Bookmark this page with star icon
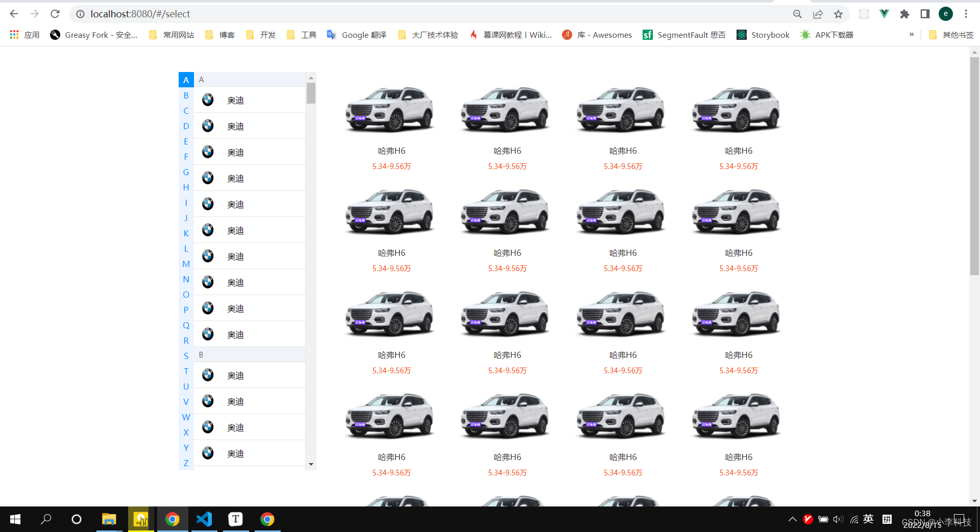The image size is (980, 532). pos(838,14)
